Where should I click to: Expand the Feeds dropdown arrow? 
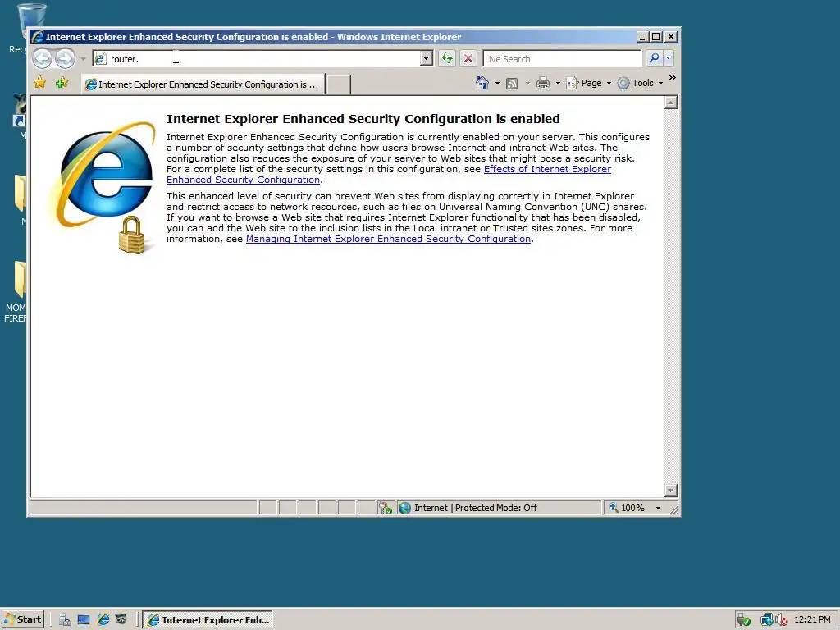click(x=527, y=83)
